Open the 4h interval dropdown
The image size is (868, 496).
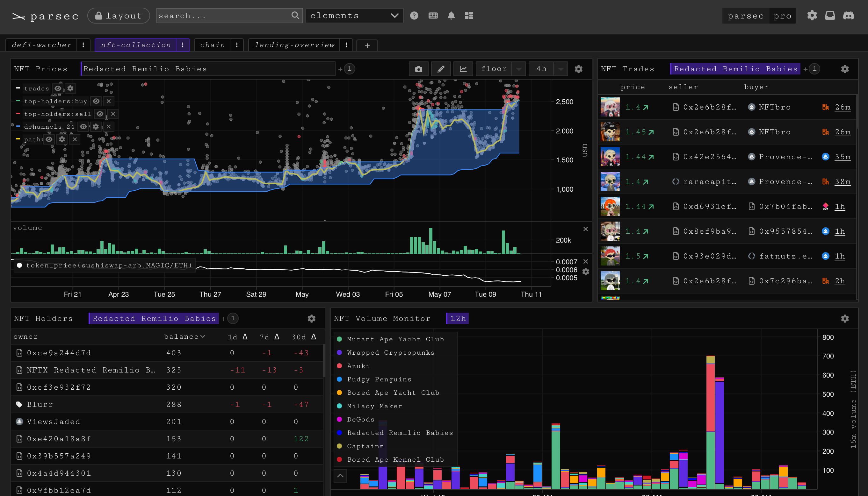point(548,69)
